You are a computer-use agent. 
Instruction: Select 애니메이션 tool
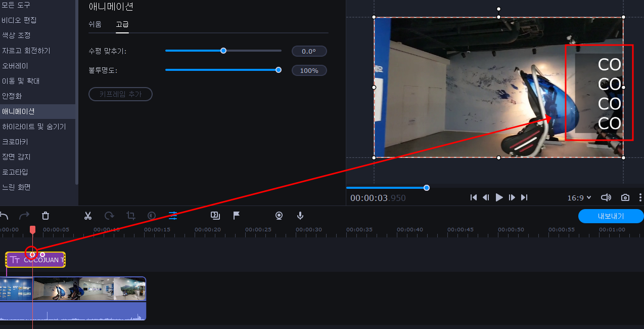click(x=38, y=111)
